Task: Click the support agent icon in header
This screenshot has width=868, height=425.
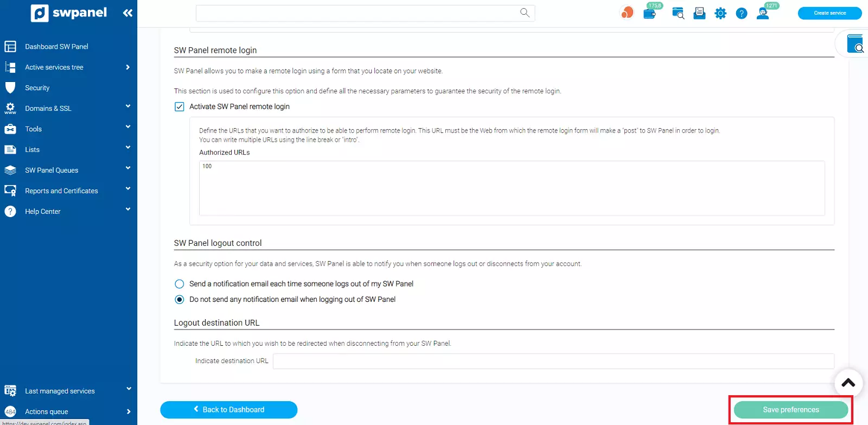Action: click(763, 14)
